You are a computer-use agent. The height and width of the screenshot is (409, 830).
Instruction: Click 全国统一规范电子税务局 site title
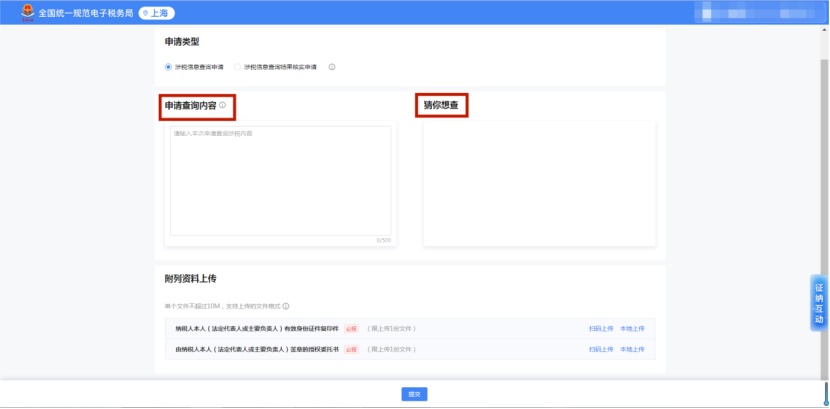tap(85, 13)
